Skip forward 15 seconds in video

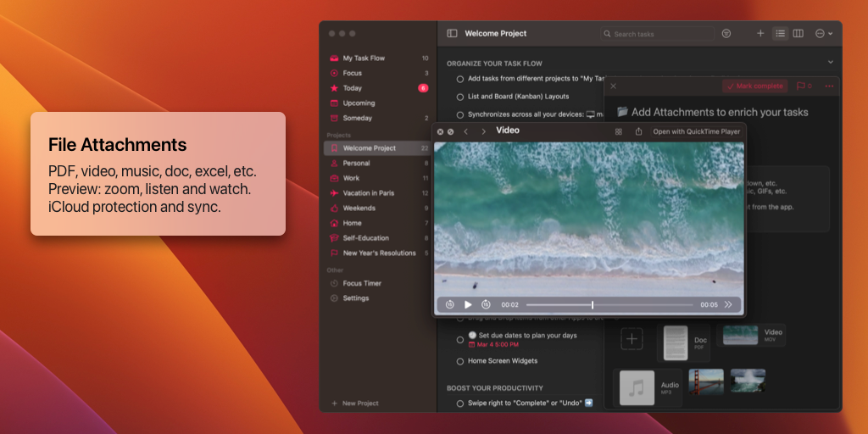tap(486, 304)
